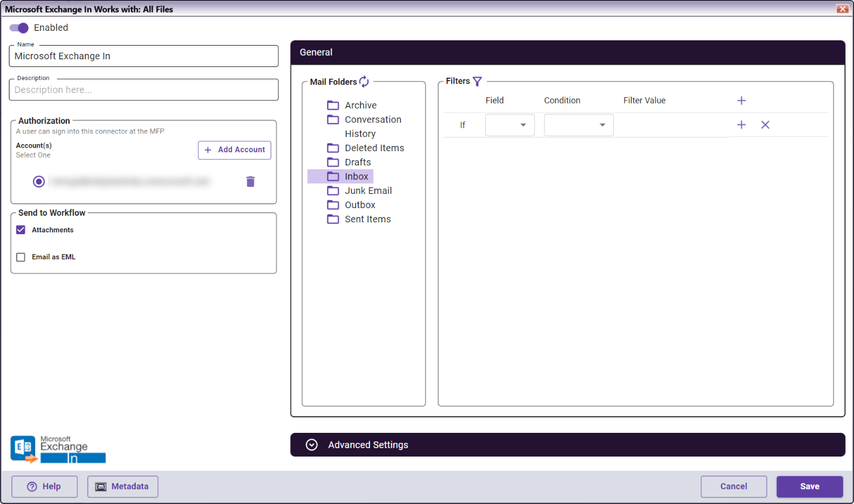This screenshot has width=854, height=504.
Task: Refresh the Mail Folders list
Action: click(x=364, y=82)
